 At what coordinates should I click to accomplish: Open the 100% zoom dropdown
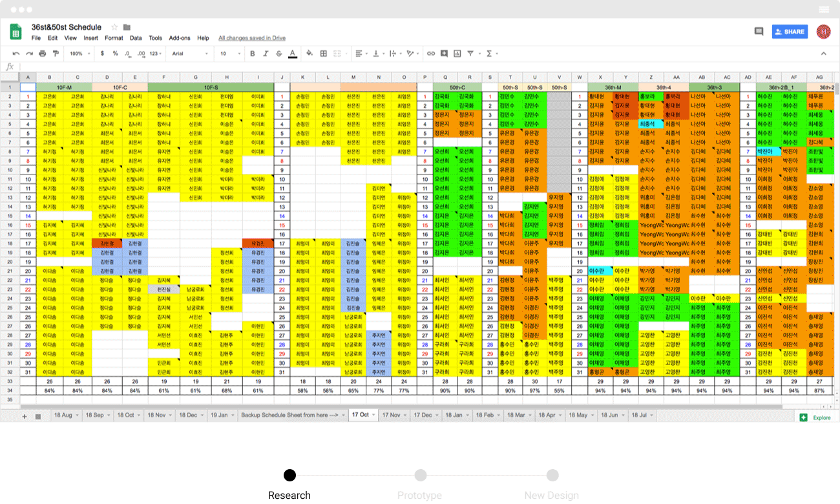80,54
